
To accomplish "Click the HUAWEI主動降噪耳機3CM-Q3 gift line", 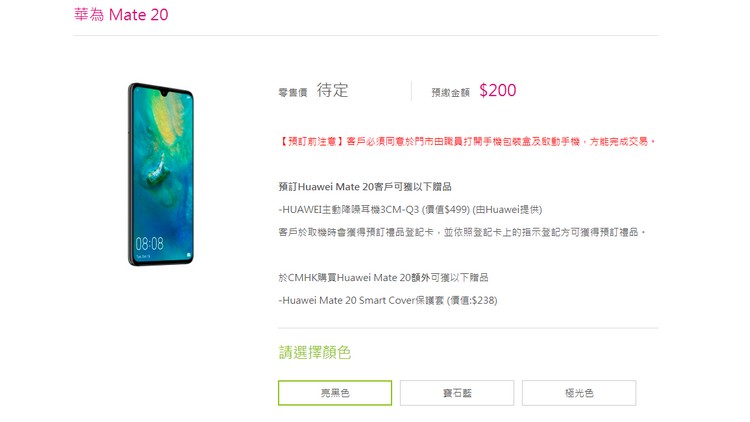I will [x=410, y=210].
